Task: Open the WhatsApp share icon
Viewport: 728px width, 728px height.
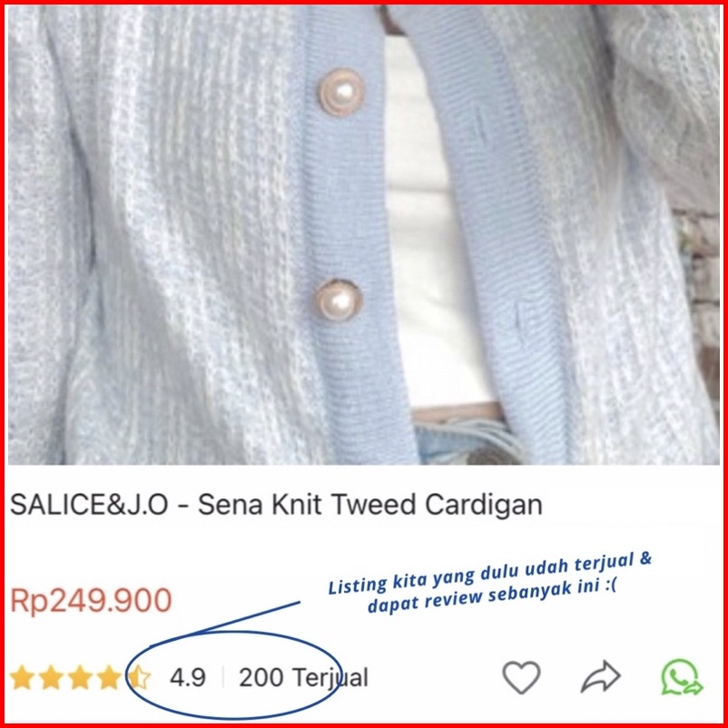Action: (x=681, y=677)
